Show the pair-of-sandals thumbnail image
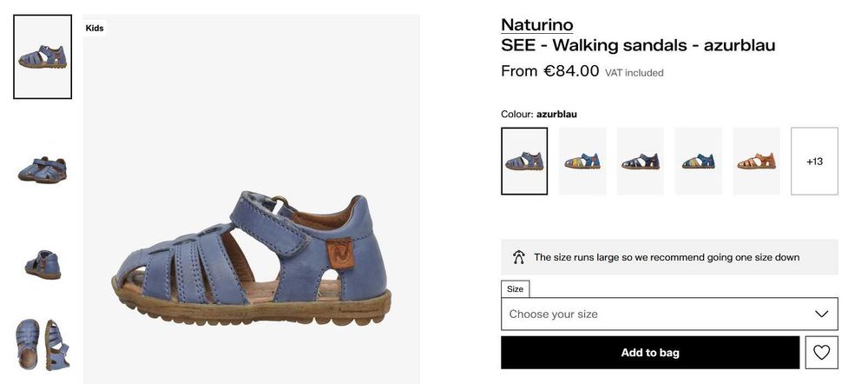The height and width of the screenshot is (384, 868). (x=43, y=168)
